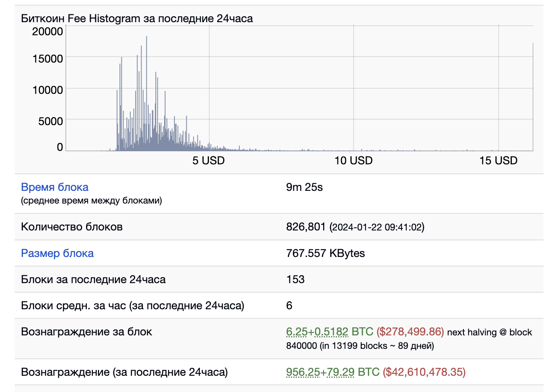The width and height of the screenshot is (555, 392).
Task: Select the '826,801' block count value
Action: [306, 227]
